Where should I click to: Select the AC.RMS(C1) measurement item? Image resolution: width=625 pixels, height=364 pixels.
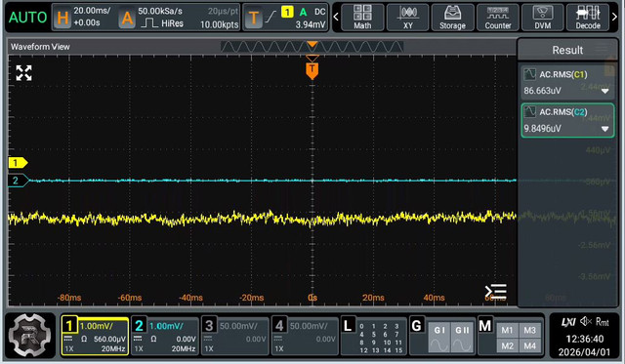[567, 82]
